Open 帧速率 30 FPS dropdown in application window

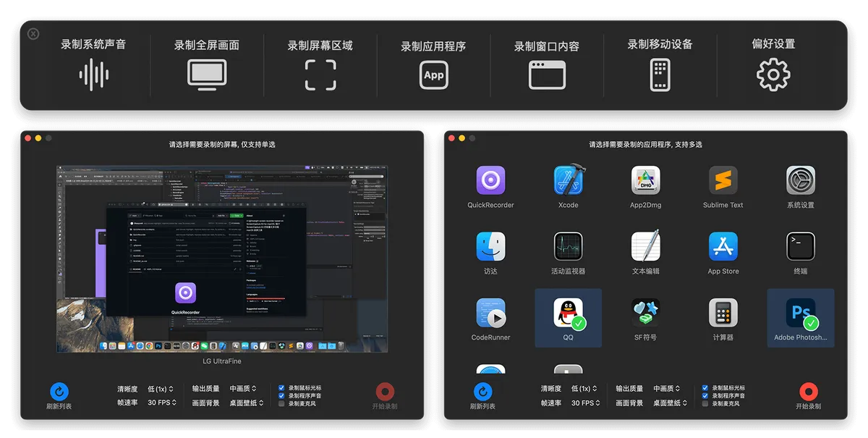[x=586, y=403]
